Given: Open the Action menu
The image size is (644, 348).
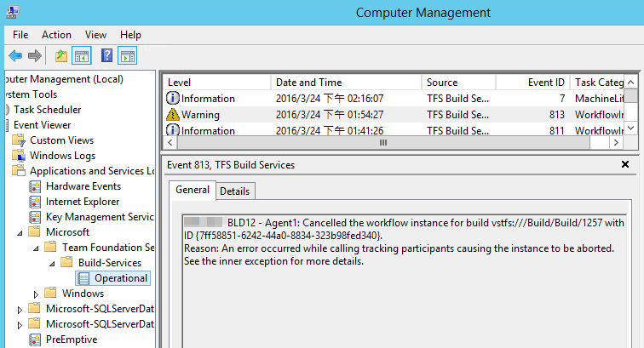Looking at the screenshot, I should click(56, 35).
